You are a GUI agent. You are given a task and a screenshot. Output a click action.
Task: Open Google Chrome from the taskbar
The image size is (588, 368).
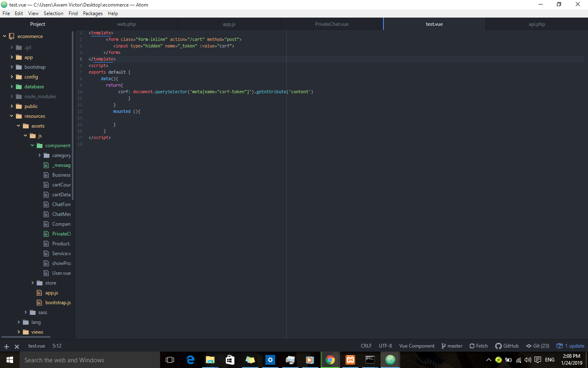[x=330, y=360]
